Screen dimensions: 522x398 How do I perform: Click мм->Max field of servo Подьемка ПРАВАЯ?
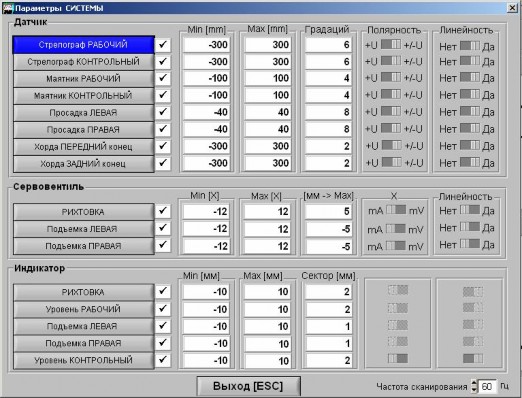[x=328, y=246]
